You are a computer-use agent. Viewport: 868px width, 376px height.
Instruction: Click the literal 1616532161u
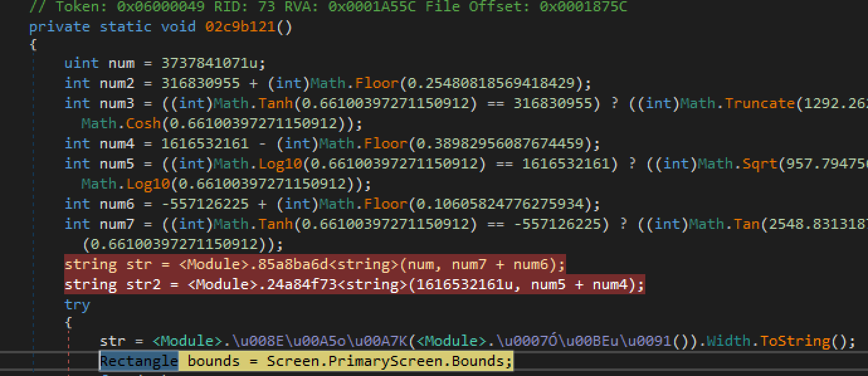tap(465, 284)
